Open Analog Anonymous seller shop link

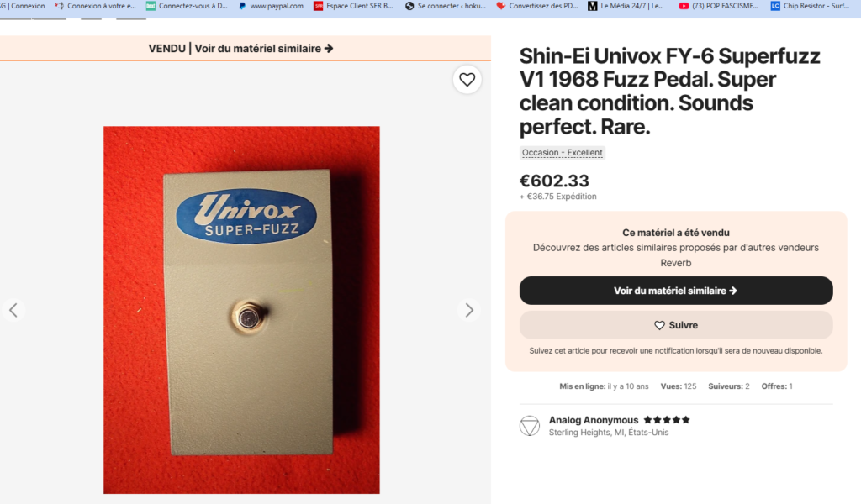tap(594, 420)
